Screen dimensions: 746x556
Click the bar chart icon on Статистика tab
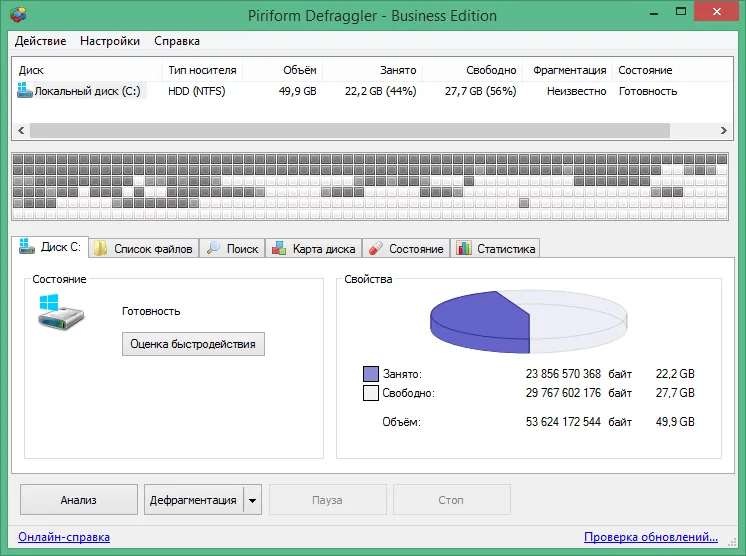(464, 248)
